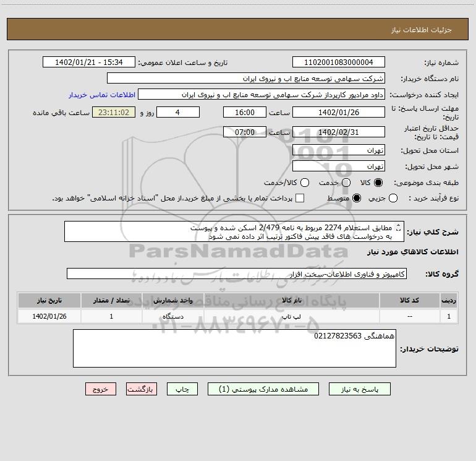The width and height of the screenshot is (476, 461).
Task: Click the دستگاه unit cell
Action: tap(172, 316)
